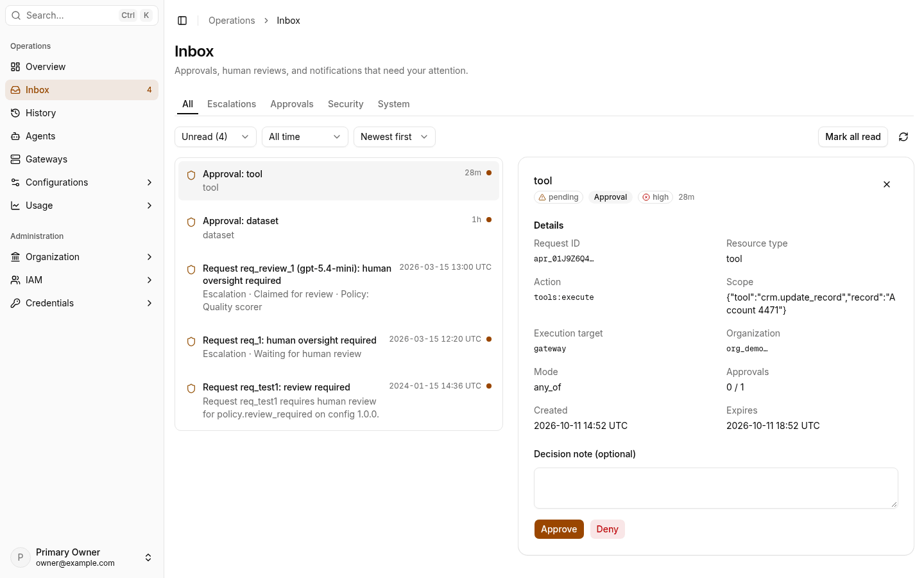Expand the Configurations menu
This screenshot has height=578, width=924.
[81, 182]
